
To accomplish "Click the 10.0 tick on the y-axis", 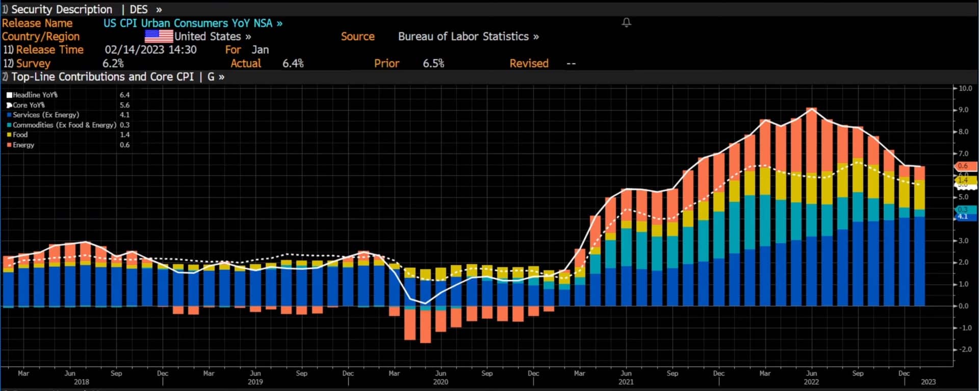I will coord(966,88).
